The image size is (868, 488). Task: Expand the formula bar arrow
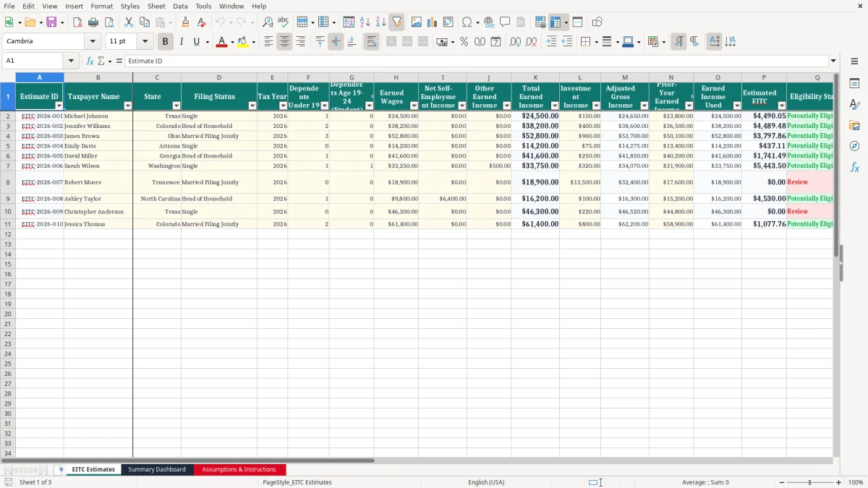[x=833, y=61]
